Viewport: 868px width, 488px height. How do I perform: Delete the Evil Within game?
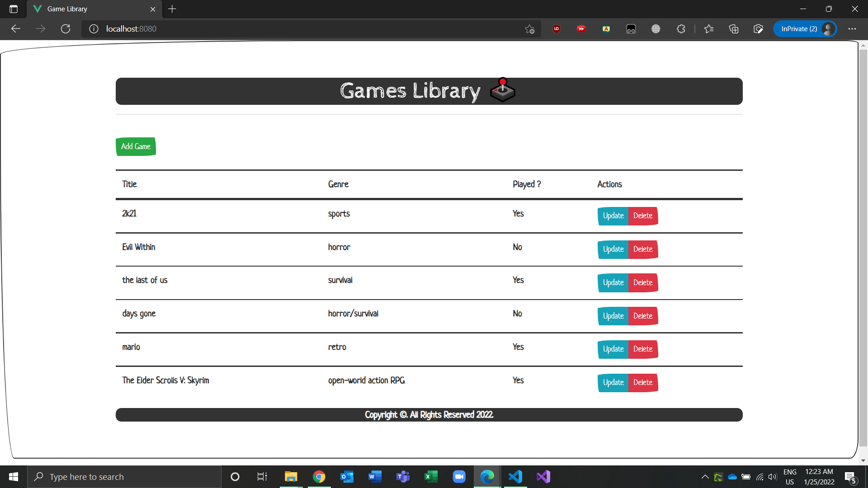(x=642, y=249)
